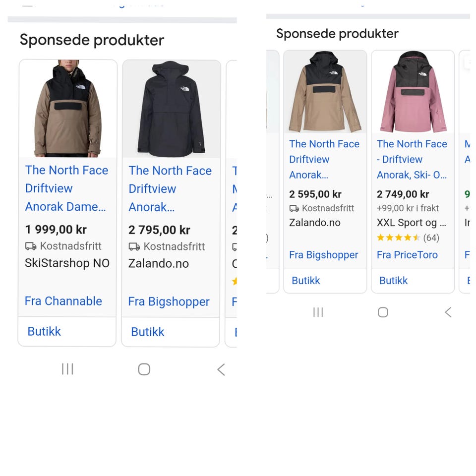Tap the left screenshot's home button icon

144,369
